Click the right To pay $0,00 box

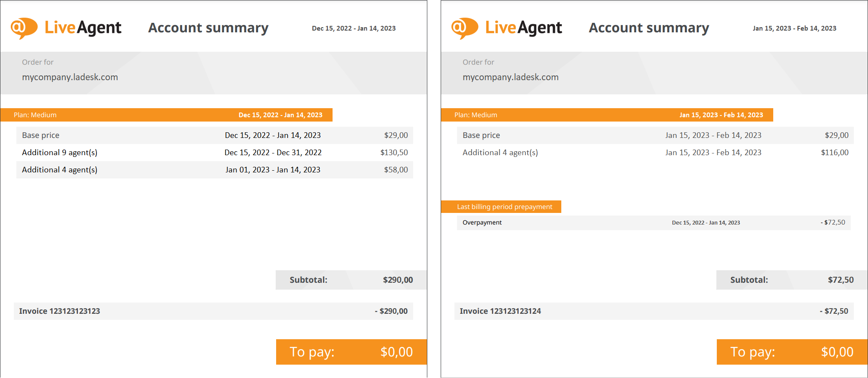(792, 352)
